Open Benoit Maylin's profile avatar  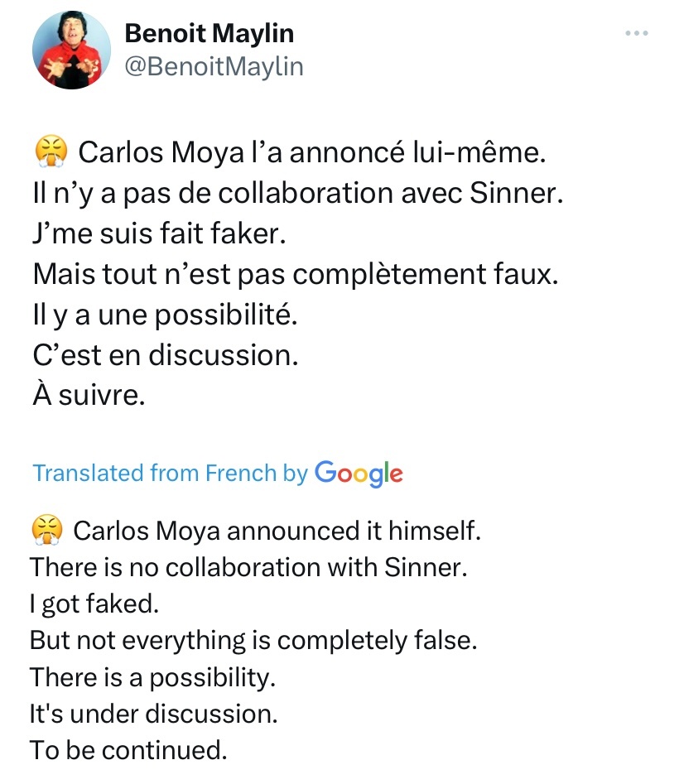coord(71,50)
